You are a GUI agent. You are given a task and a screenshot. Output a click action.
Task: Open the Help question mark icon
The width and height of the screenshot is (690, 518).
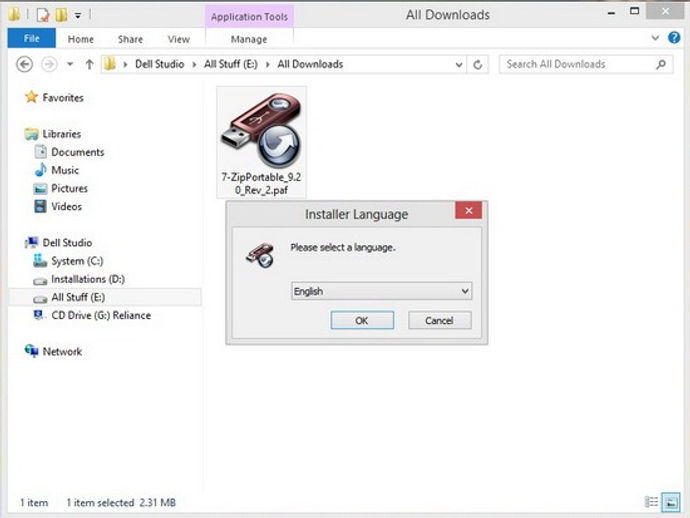point(674,38)
